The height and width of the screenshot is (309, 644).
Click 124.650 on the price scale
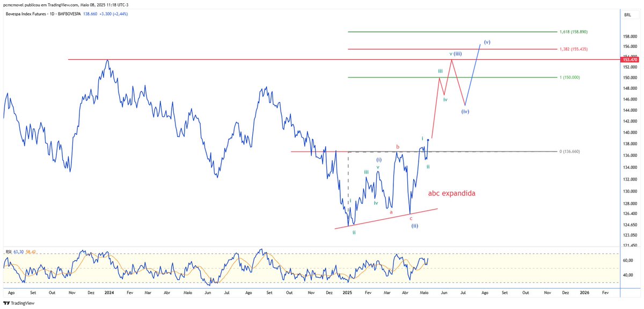point(630,225)
